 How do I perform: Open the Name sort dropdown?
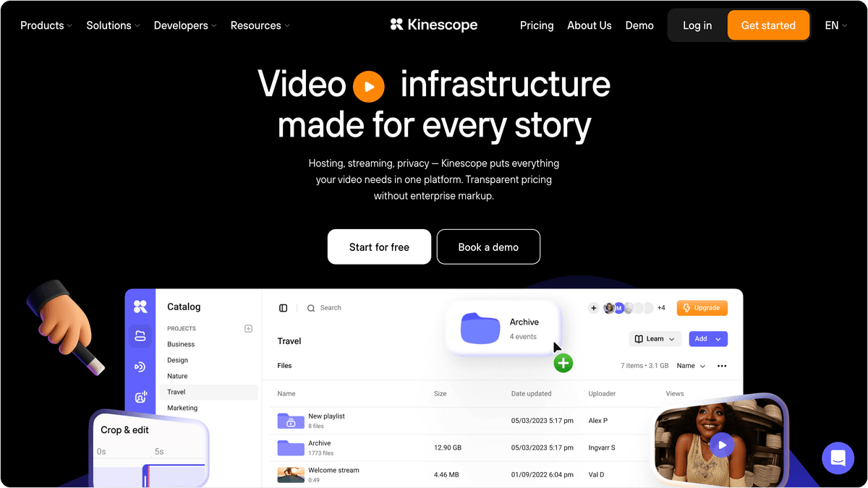(691, 366)
